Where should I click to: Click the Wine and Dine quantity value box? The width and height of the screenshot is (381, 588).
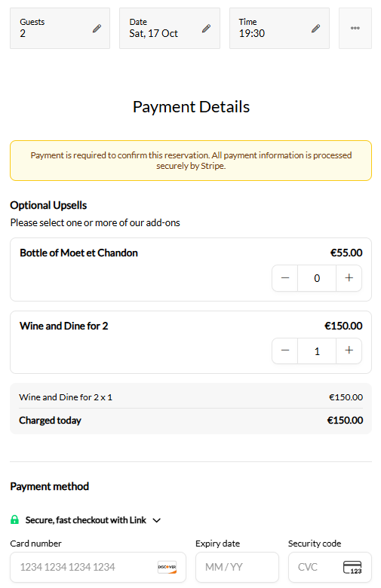pos(317,351)
